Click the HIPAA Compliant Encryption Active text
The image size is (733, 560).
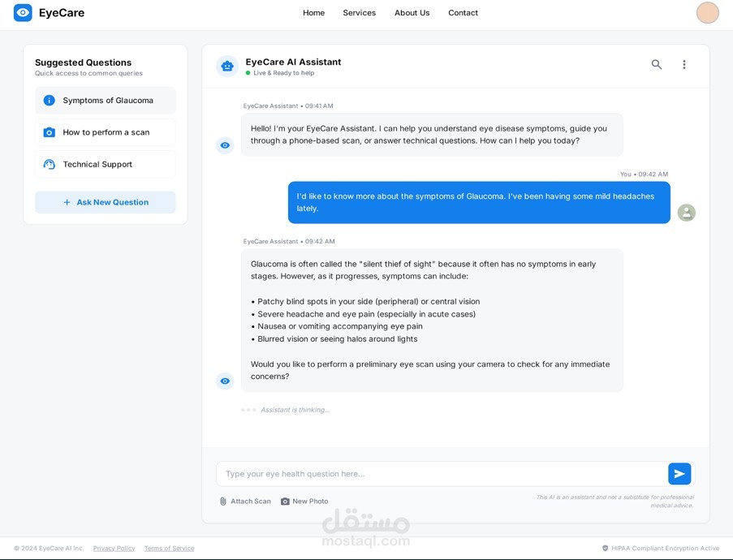coord(665,548)
